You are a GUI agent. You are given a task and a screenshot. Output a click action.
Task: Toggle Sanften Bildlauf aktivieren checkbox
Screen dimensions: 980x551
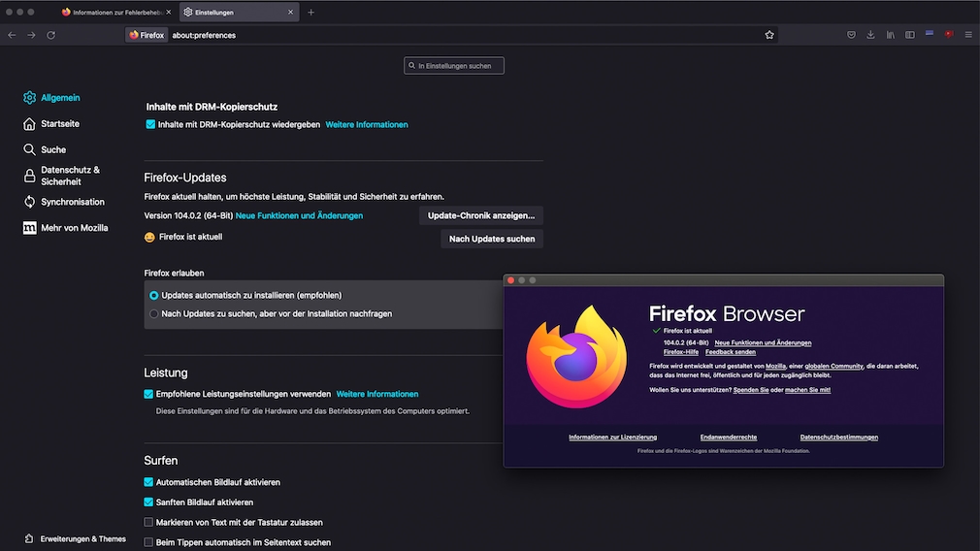click(148, 502)
